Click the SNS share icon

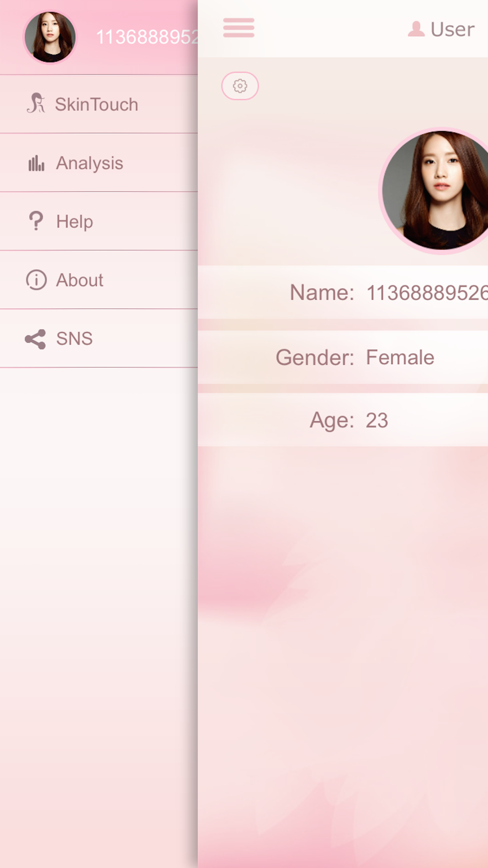point(36,339)
